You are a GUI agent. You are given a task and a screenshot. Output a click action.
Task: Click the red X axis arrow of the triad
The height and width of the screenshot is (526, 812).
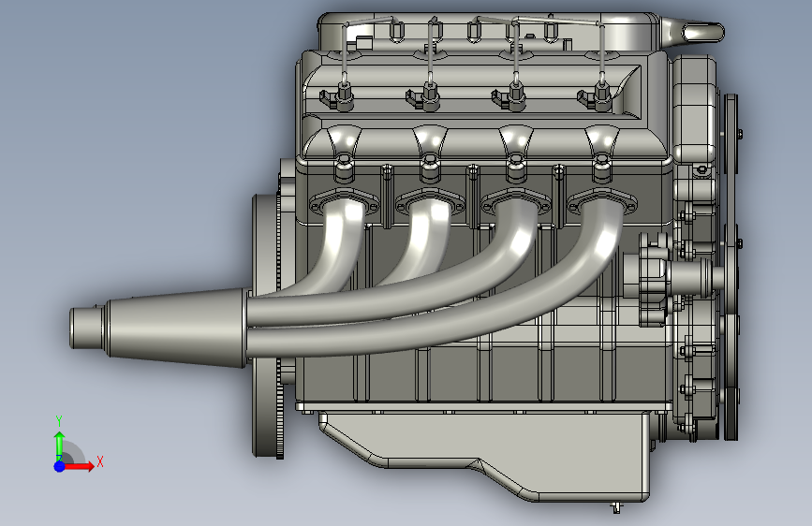tap(80, 466)
